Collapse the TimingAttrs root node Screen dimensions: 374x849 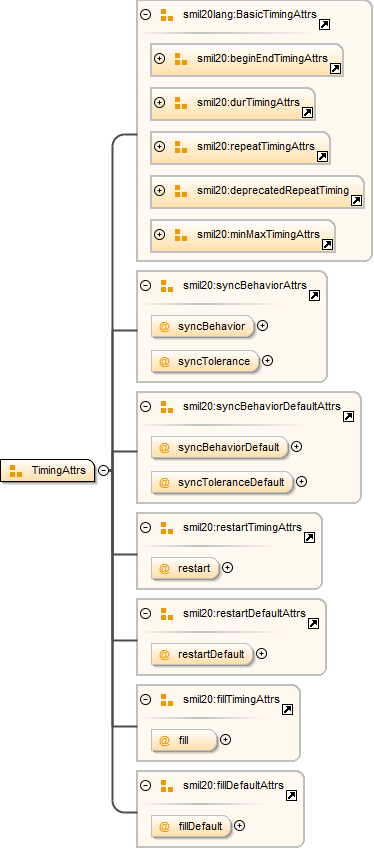103,471
